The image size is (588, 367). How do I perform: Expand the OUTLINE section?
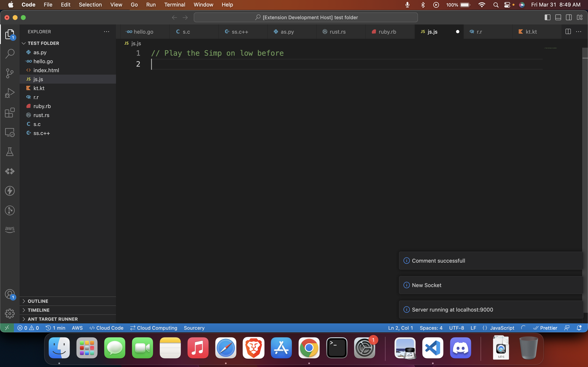pos(38,301)
